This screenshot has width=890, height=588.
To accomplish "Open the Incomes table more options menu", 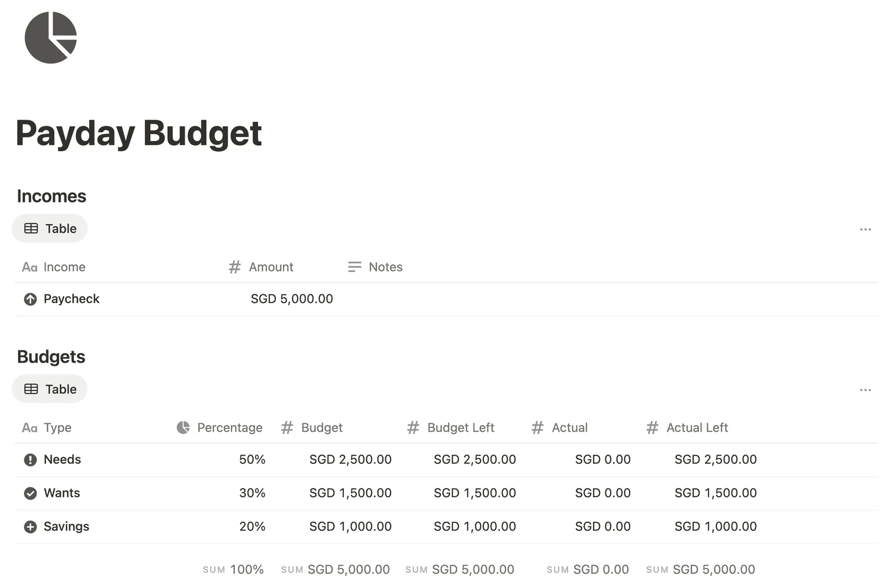I will coord(865,229).
